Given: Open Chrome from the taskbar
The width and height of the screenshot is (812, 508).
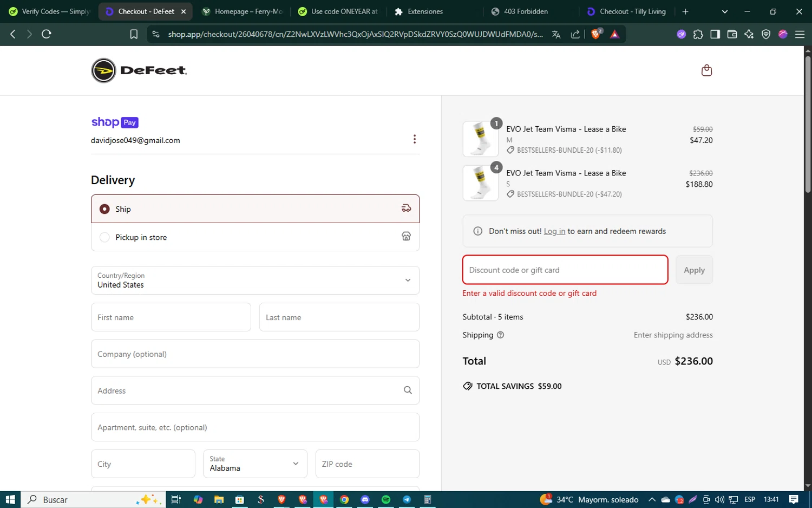Looking at the screenshot, I should click(x=344, y=499).
